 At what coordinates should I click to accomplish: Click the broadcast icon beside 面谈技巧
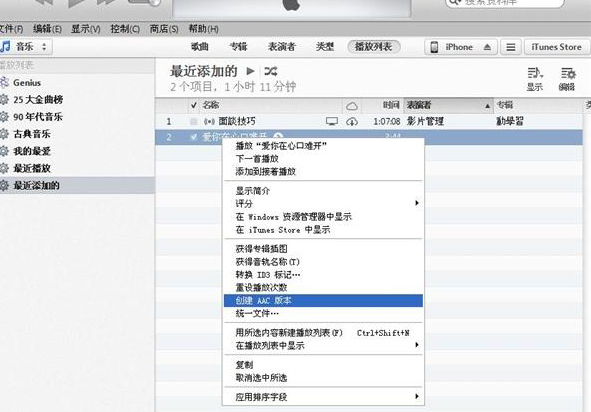pyautogui.click(x=209, y=121)
